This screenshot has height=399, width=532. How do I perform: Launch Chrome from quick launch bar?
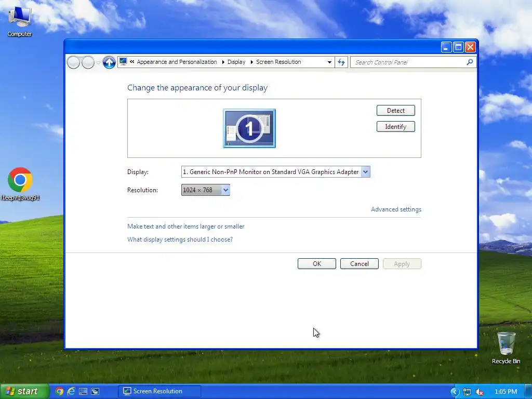click(59, 392)
